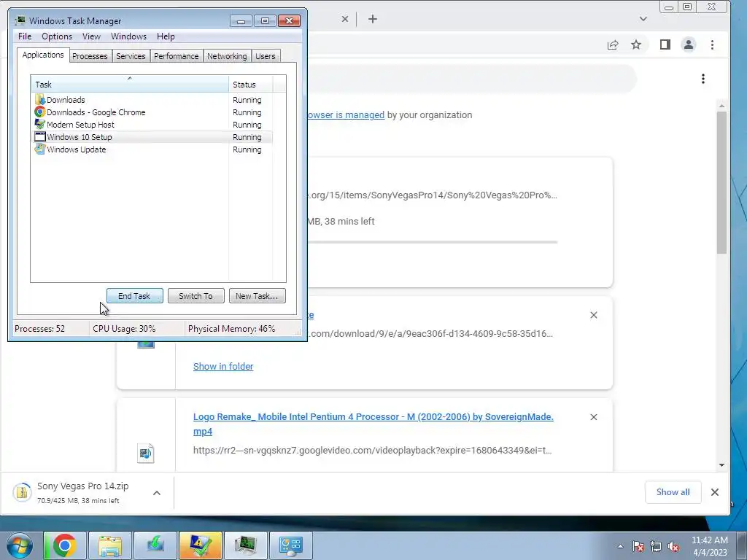
Task: Open the Logo Remake Mobile Intel Pentium 4 mp4 link
Action: pos(373,424)
